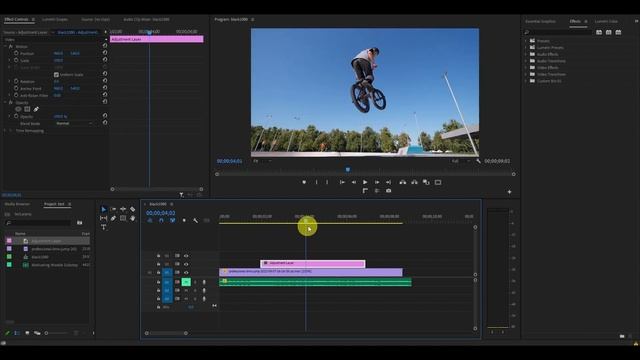Collapse the Motion effect group
Viewport: 640px width, 360px height.
[5, 47]
